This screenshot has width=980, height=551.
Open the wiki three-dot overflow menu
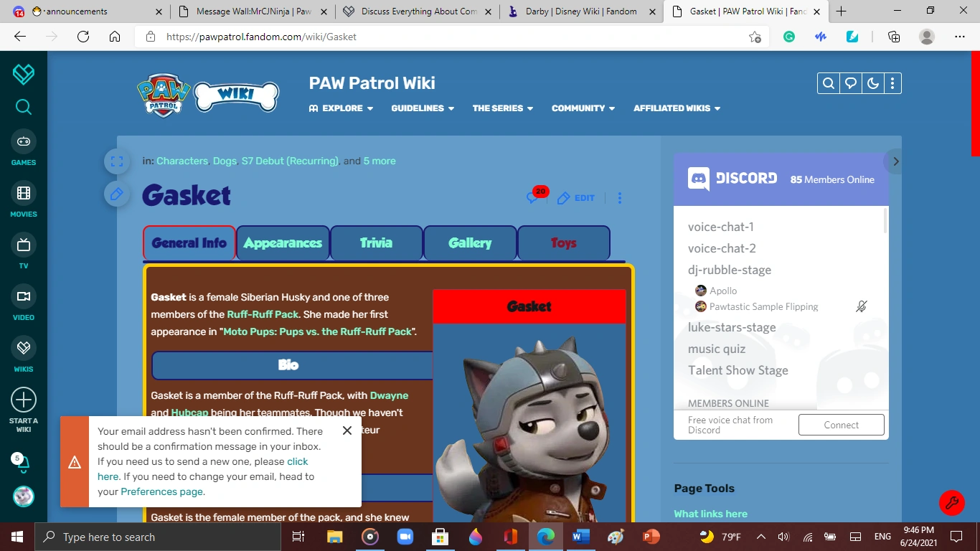click(893, 83)
